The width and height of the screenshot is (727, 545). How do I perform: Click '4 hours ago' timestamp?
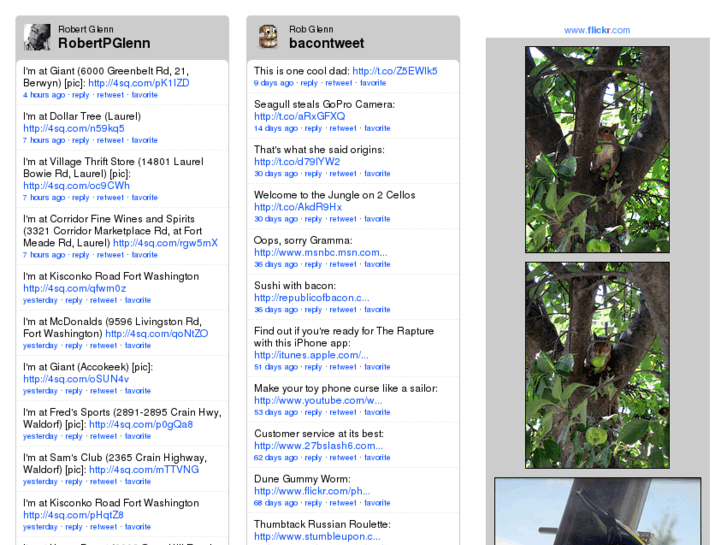tap(44, 95)
